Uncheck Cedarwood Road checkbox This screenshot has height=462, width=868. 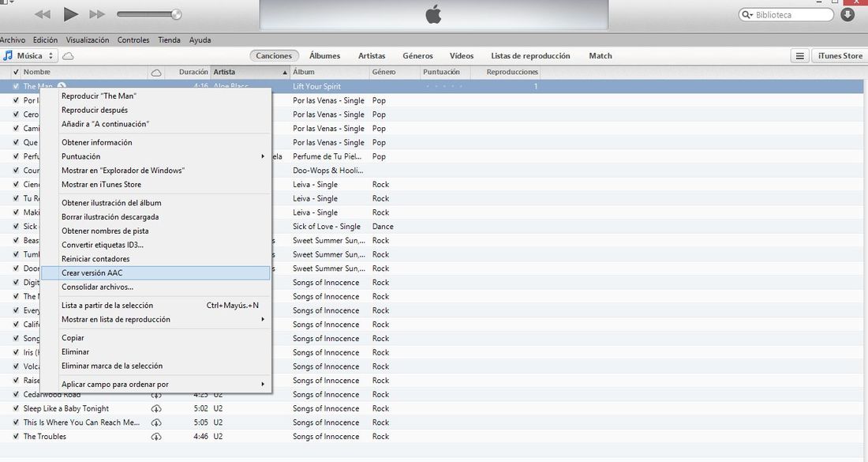pyautogui.click(x=16, y=395)
